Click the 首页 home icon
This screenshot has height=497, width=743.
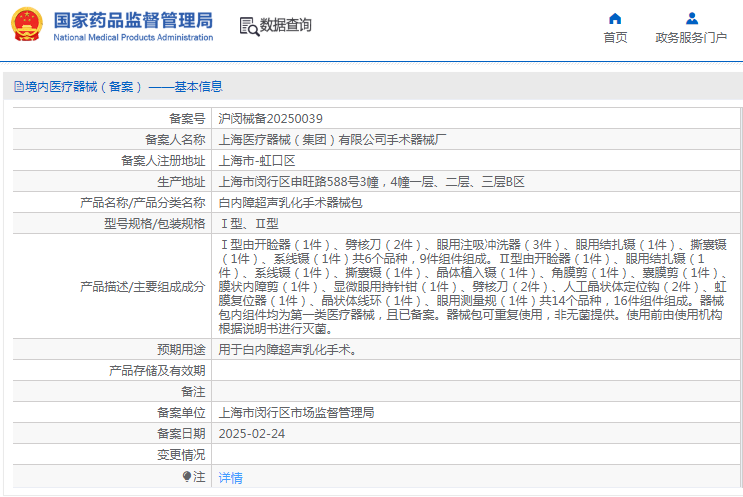click(615, 19)
